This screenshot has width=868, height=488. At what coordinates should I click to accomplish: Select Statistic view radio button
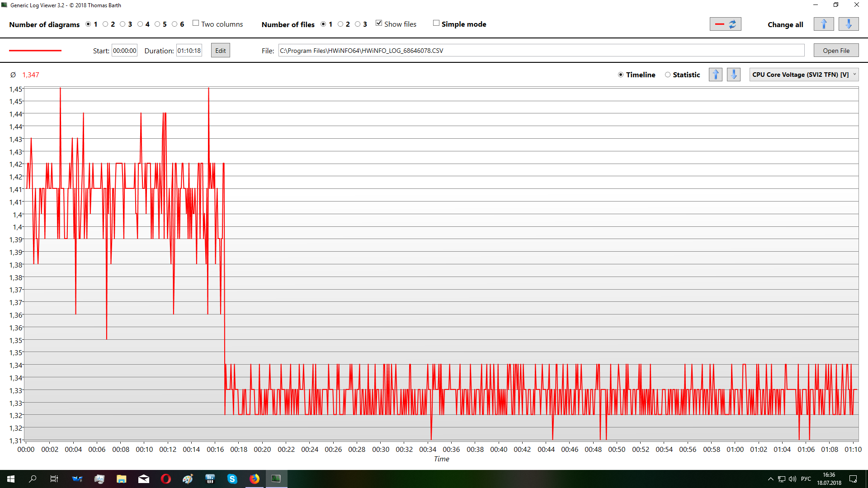coord(668,75)
